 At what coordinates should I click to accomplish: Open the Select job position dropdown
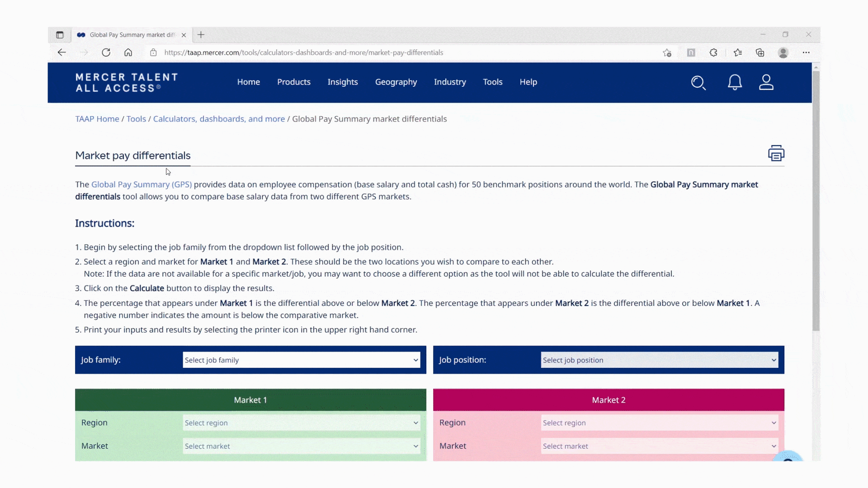click(x=659, y=360)
